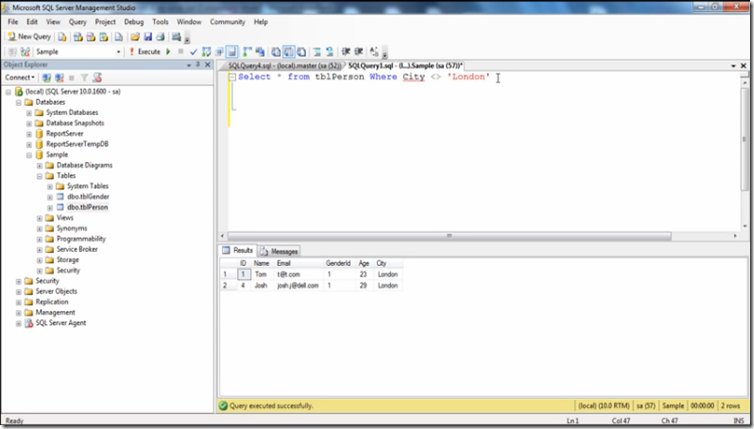Toggle Object Explorer auto-hide pin

click(x=198, y=64)
